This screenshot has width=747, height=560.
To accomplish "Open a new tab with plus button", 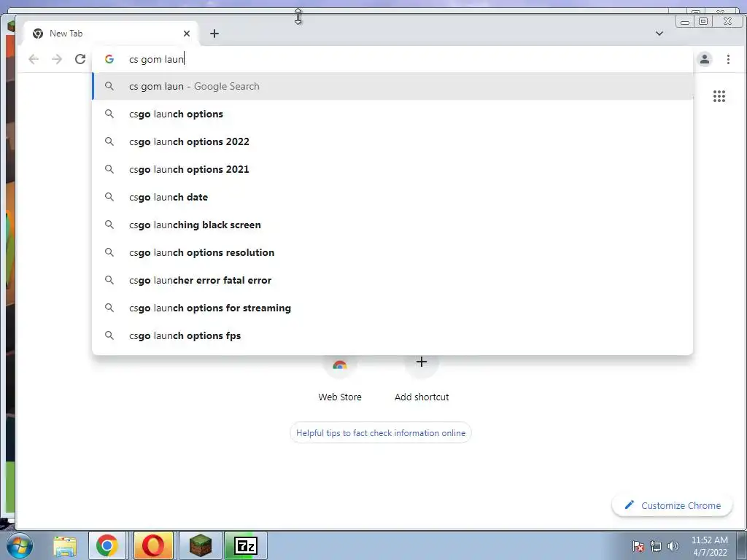I will [214, 34].
